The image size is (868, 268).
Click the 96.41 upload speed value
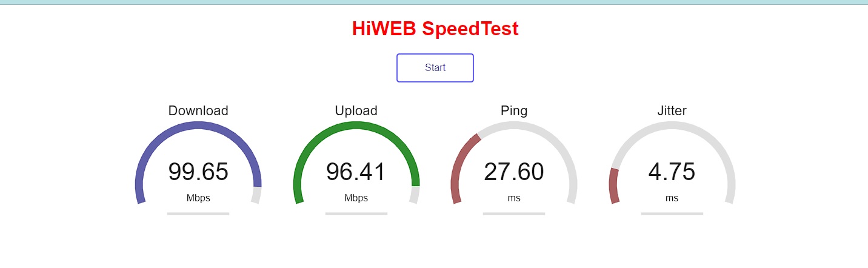[356, 172]
